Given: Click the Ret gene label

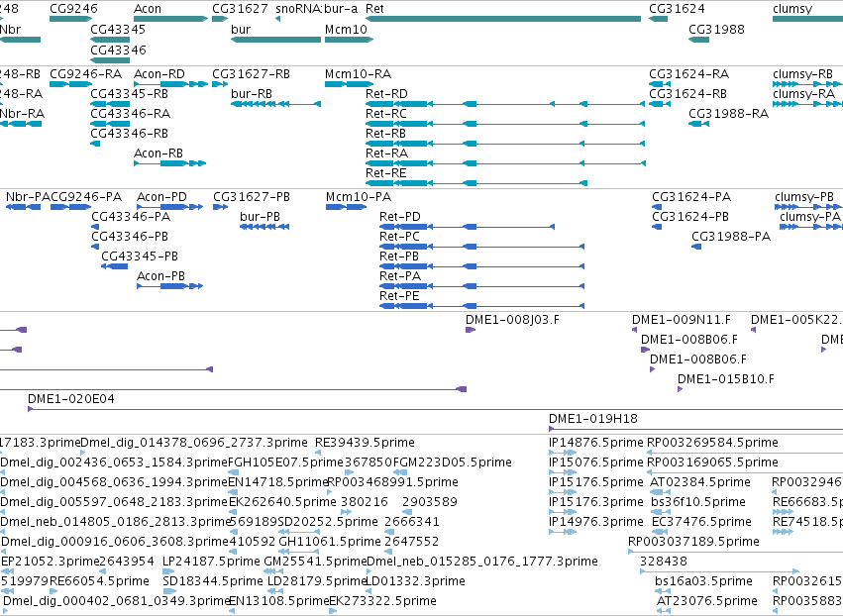Looking at the screenshot, I should (x=374, y=9).
